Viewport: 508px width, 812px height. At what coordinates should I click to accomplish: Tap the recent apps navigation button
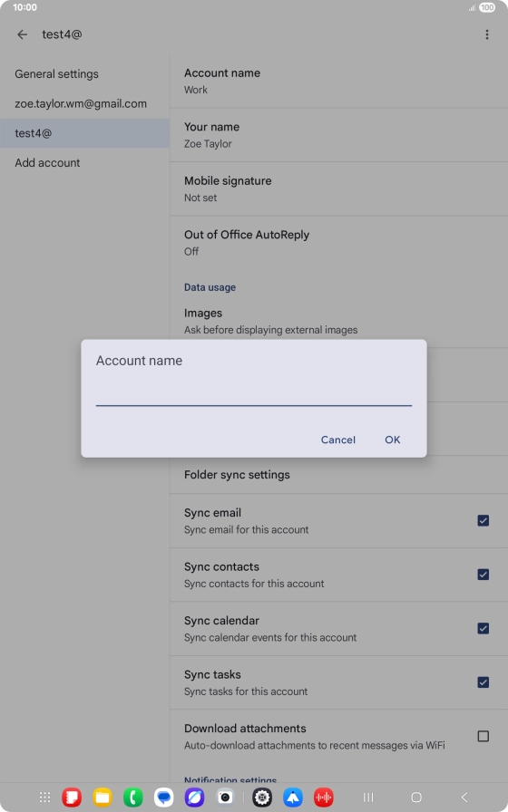click(368, 797)
